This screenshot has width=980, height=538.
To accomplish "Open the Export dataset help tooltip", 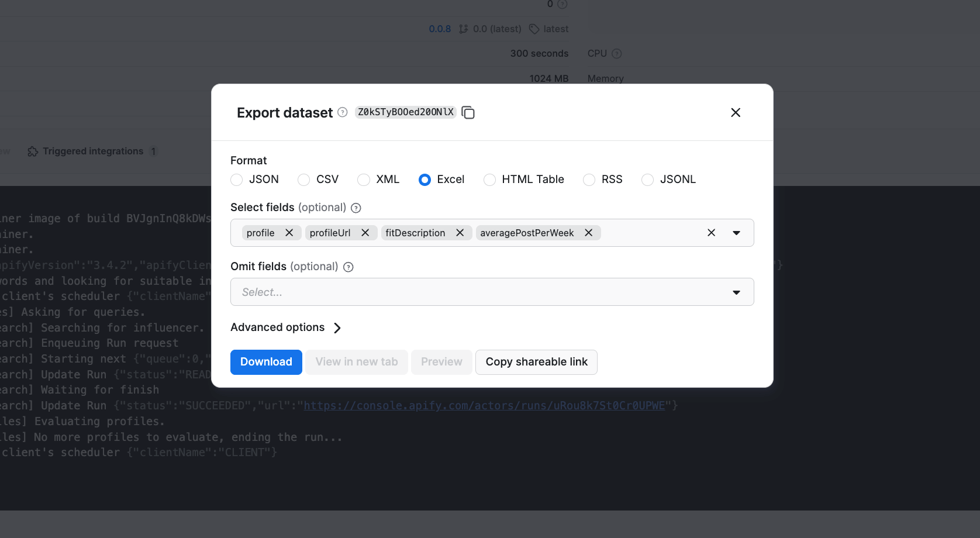I will (342, 112).
